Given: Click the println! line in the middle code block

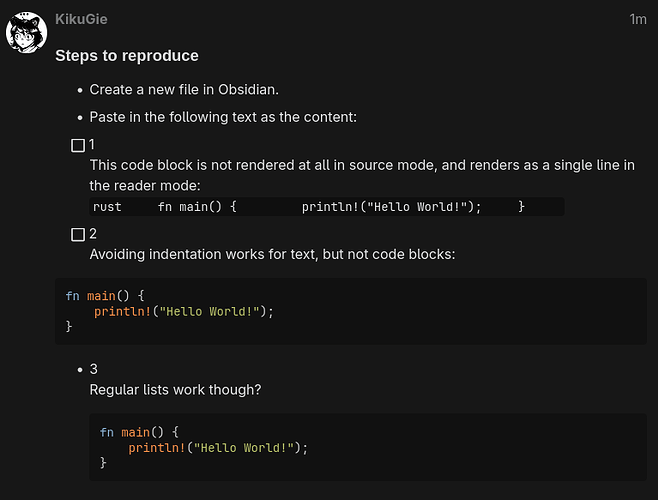Looking at the screenshot, I should click(x=183, y=311).
